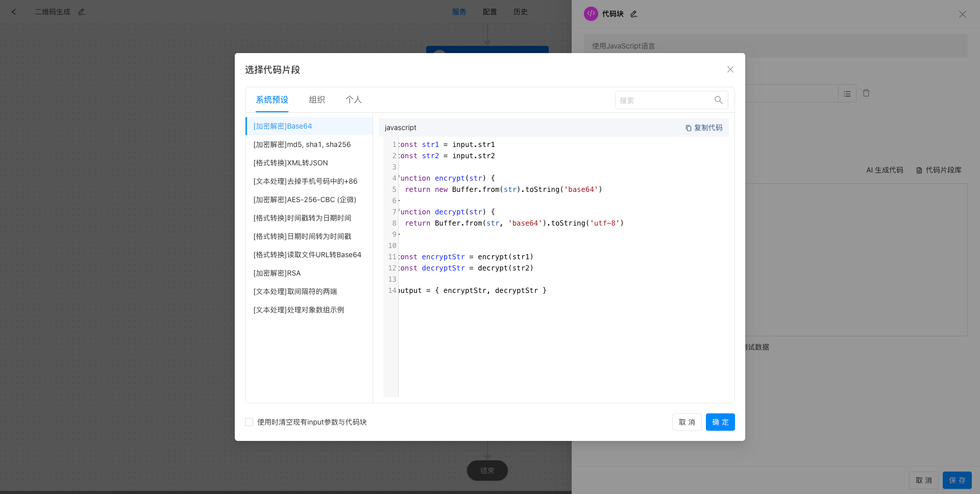
Task: Click the list view icon beside the input field
Action: (847, 93)
